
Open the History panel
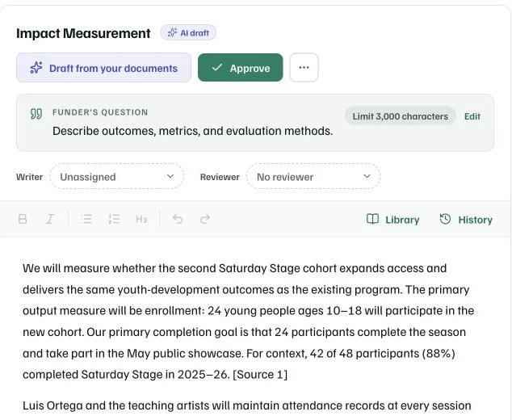466,220
